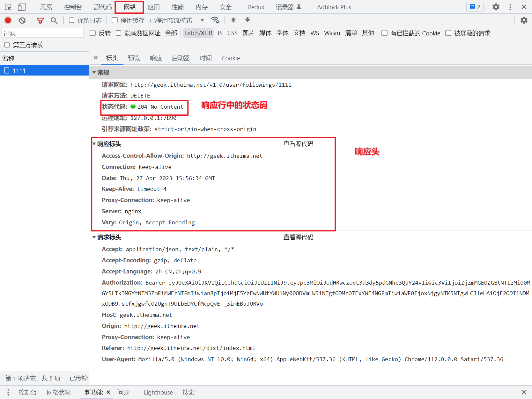This screenshot has height=399, width=532.
Task: Toggle the device toolbar icon
Action: pos(22,7)
